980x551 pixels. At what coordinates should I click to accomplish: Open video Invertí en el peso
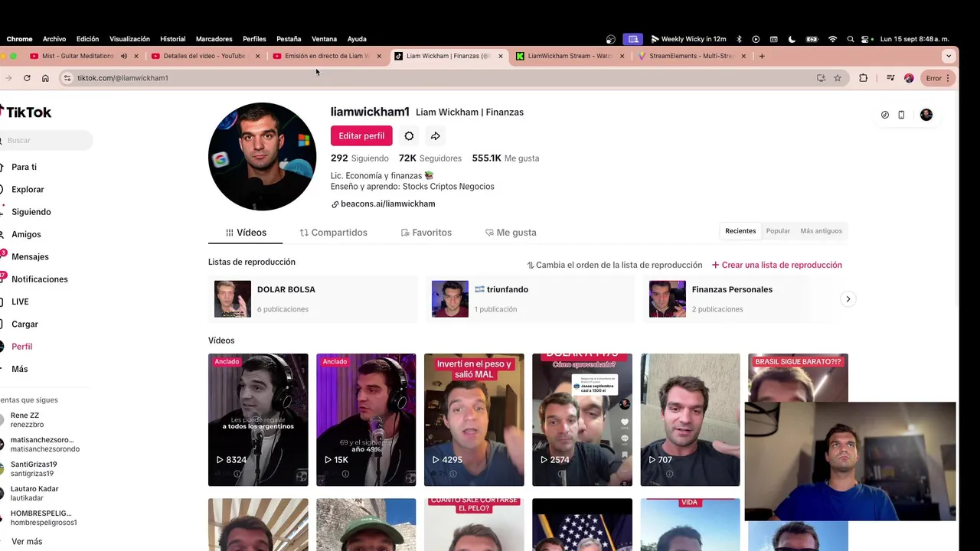coord(474,419)
